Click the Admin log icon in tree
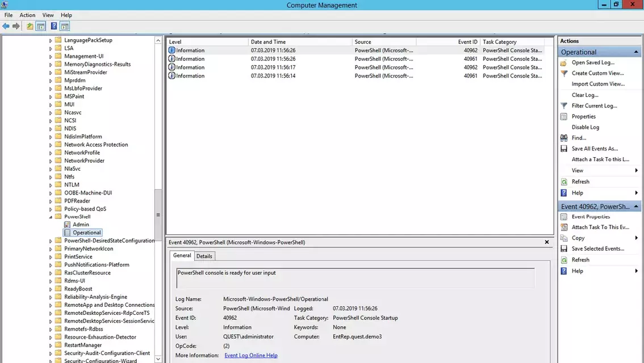The width and height of the screenshot is (644, 363). [68, 225]
